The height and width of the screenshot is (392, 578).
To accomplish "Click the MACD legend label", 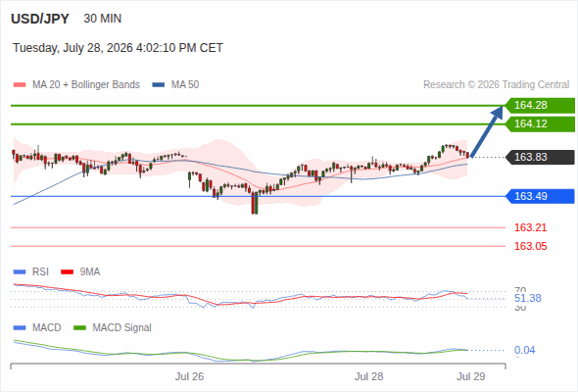I will (x=47, y=328).
